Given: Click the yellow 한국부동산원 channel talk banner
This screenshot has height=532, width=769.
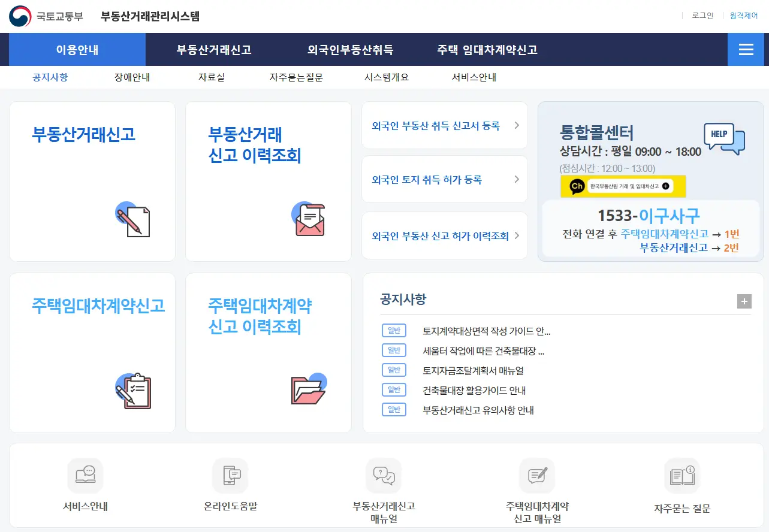Looking at the screenshot, I should [623, 186].
